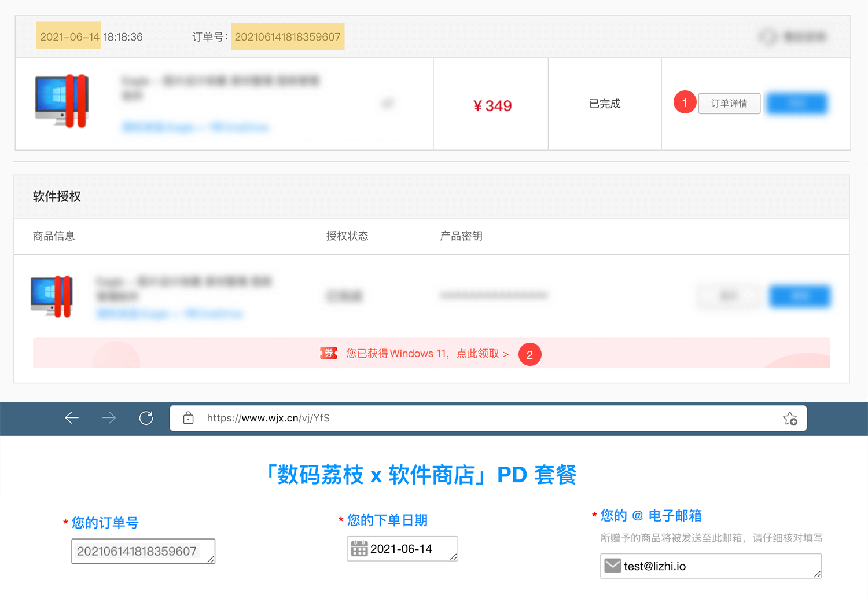Reload the page with the refresh icon

pos(146,418)
